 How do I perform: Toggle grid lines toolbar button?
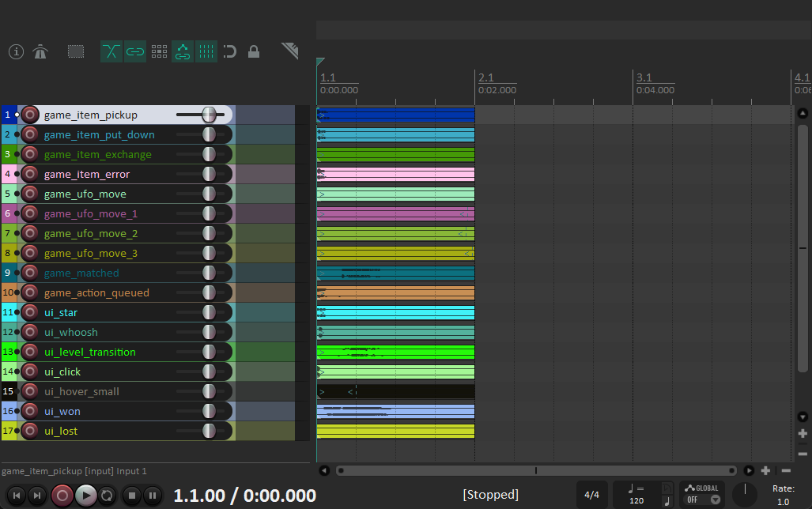206,52
